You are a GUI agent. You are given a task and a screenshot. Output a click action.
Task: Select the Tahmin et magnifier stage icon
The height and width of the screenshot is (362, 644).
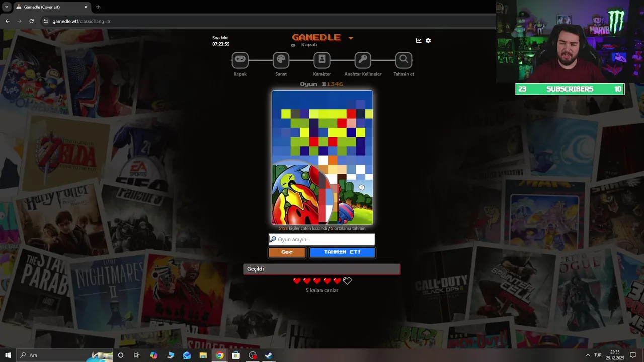404,60
